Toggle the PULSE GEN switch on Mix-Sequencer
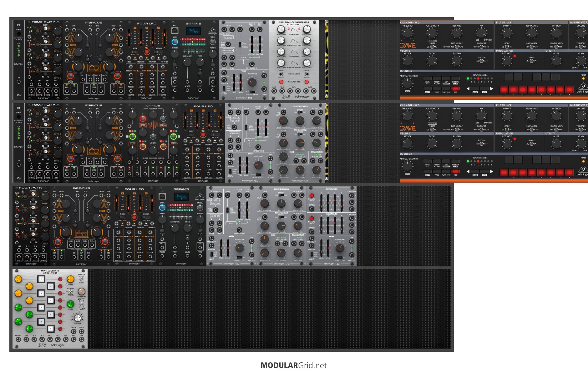This screenshot has width=588, height=372. [x=70, y=292]
